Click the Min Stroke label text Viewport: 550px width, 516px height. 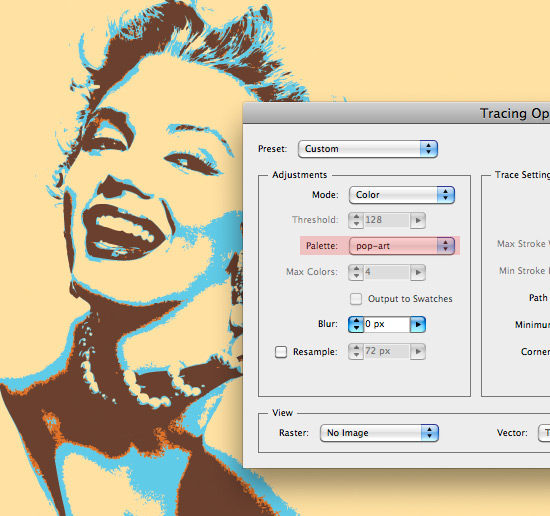coord(524,271)
